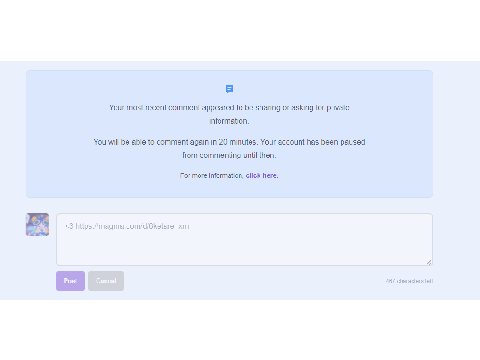Click the blue comment icon in the notice
480x360 pixels.
229,89
